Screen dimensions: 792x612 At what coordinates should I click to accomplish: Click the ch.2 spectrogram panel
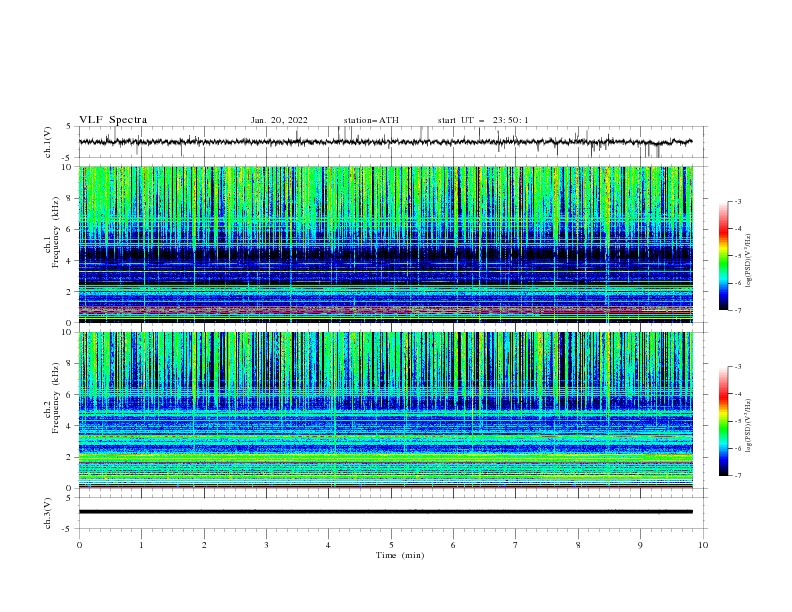(386, 410)
